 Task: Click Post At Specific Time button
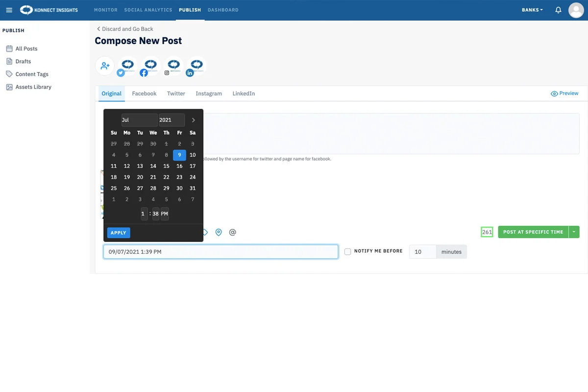coord(533,232)
